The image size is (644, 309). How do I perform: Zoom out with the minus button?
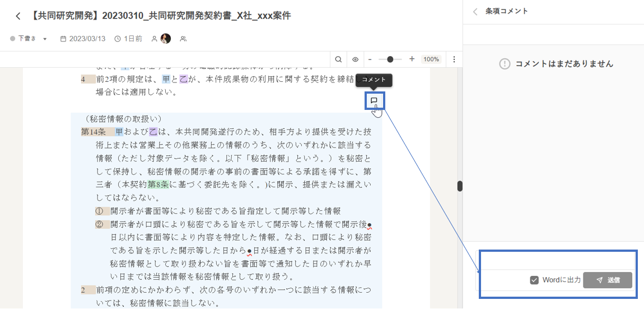[370, 59]
